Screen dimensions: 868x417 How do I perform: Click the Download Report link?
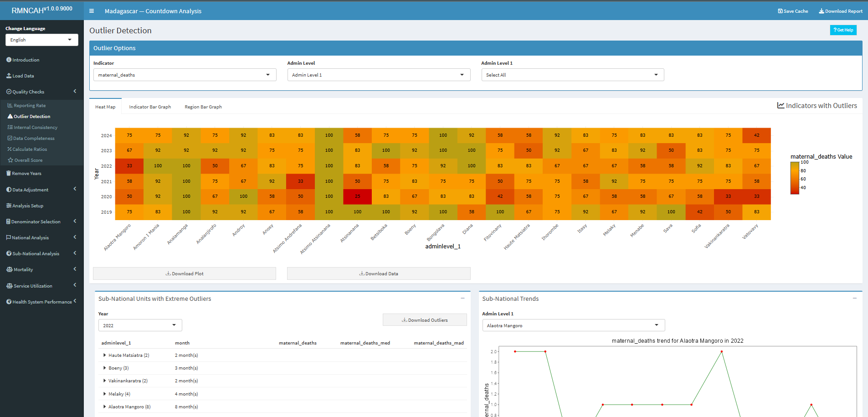click(841, 11)
